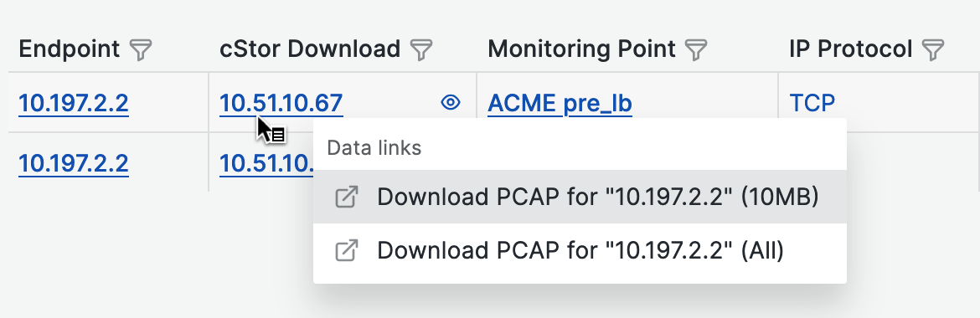Open the filter for cStor Download column
The image size is (980, 318).
[x=422, y=49]
